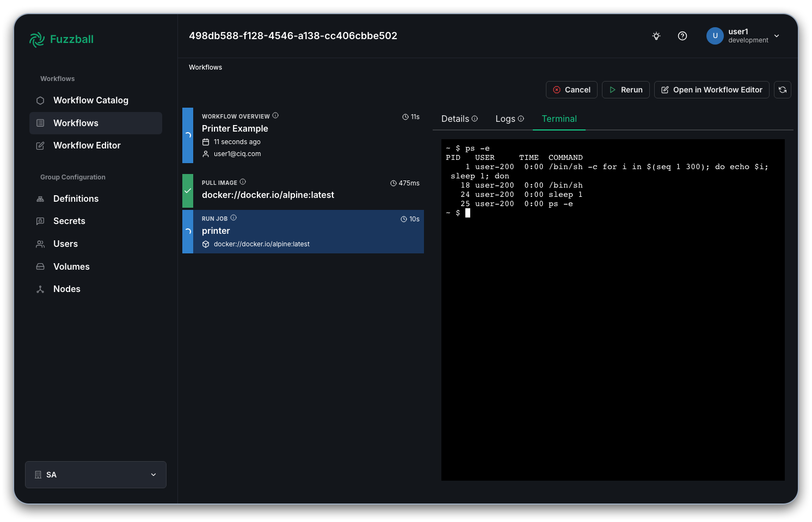
Task: Open Users in the sidebar
Action: [x=96, y=244]
